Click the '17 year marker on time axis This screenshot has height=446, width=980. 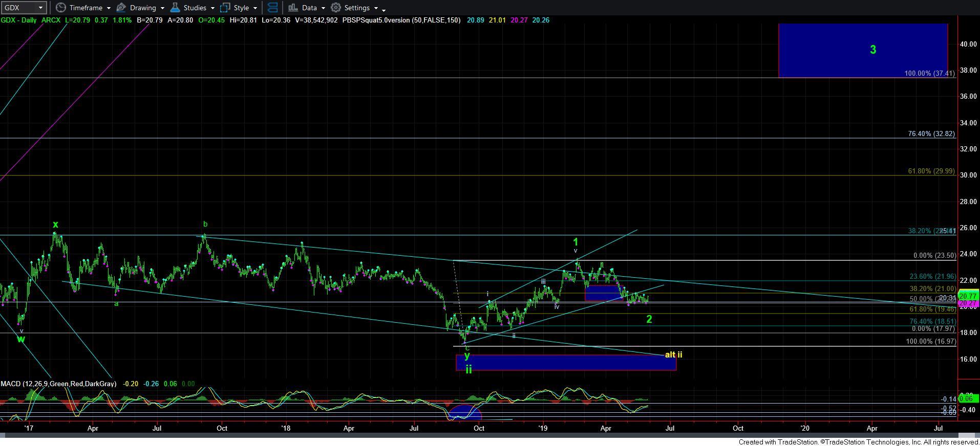28,428
